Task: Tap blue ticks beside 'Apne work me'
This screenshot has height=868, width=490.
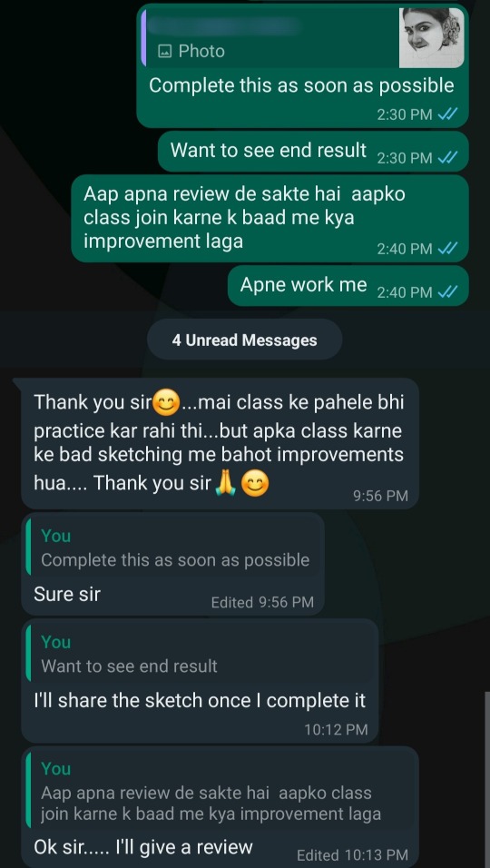Action: click(x=446, y=291)
